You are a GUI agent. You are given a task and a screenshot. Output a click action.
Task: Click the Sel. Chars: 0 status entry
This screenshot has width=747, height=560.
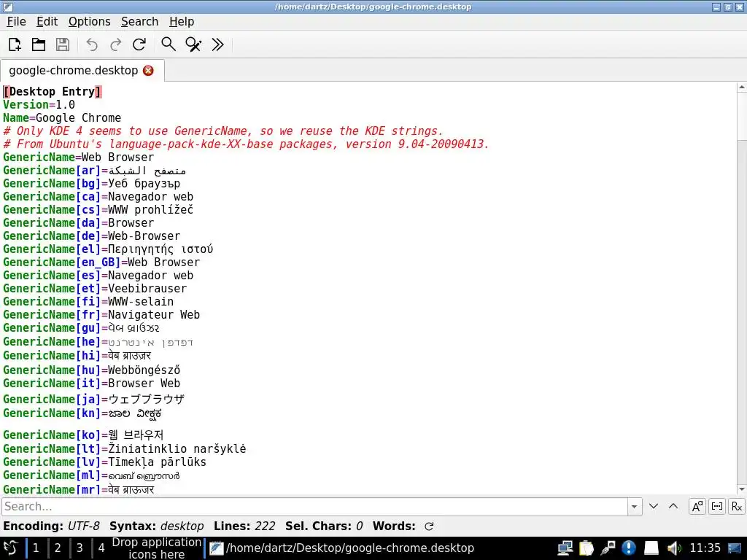[x=324, y=526]
